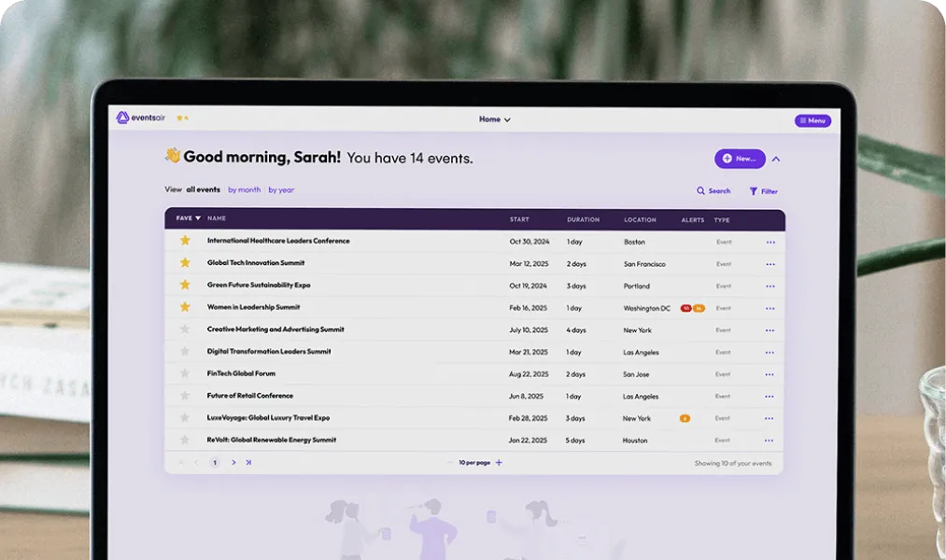Image resolution: width=946 pixels, height=560 pixels.
Task: Unfavorite Women in Leadership Summit star
Action: [x=185, y=307]
